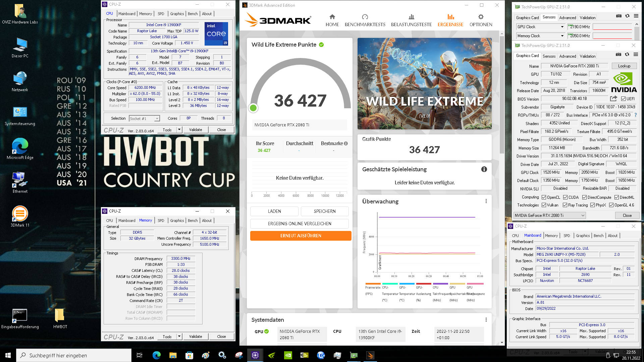Toggle PhysX checkbox in GPU-Z
This screenshot has width=644, height=362.
point(592,205)
